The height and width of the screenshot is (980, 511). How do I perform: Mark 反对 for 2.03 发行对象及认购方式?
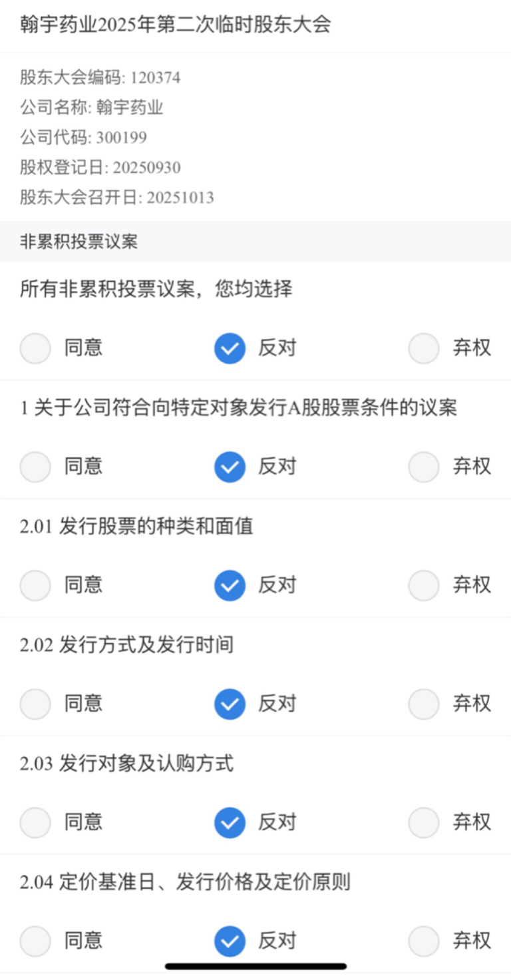click(x=230, y=822)
